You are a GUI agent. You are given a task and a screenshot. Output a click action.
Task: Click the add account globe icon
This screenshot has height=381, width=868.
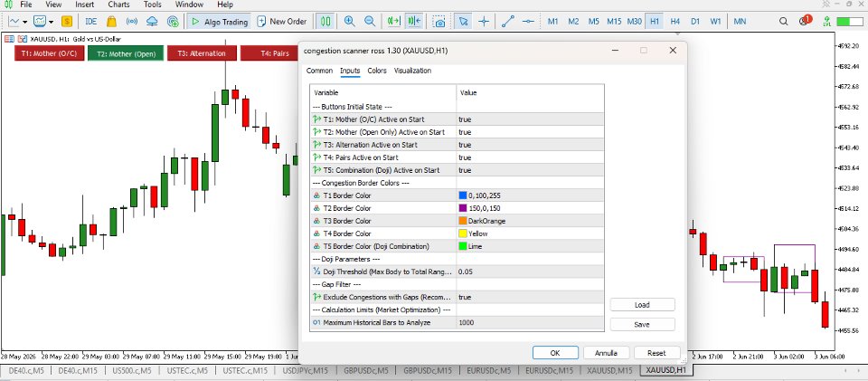click(x=173, y=22)
